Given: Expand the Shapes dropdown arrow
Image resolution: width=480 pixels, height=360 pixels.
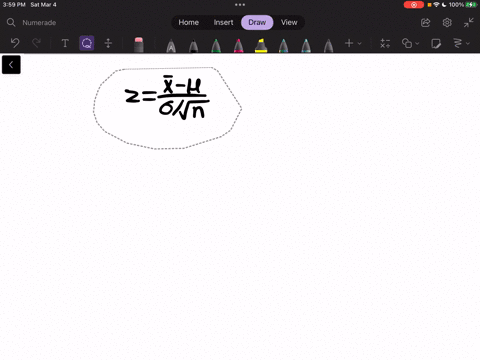Looking at the screenshot, I should (417, 43).
